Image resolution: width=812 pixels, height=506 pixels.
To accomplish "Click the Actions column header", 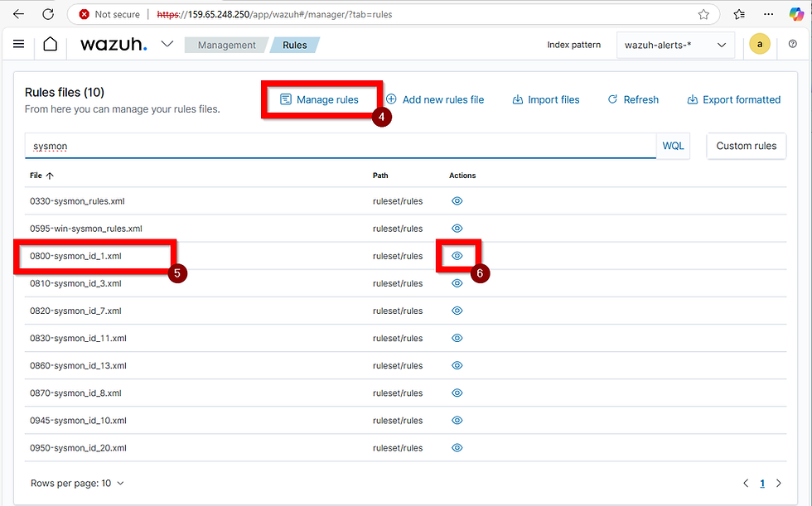I will (462, 176).
